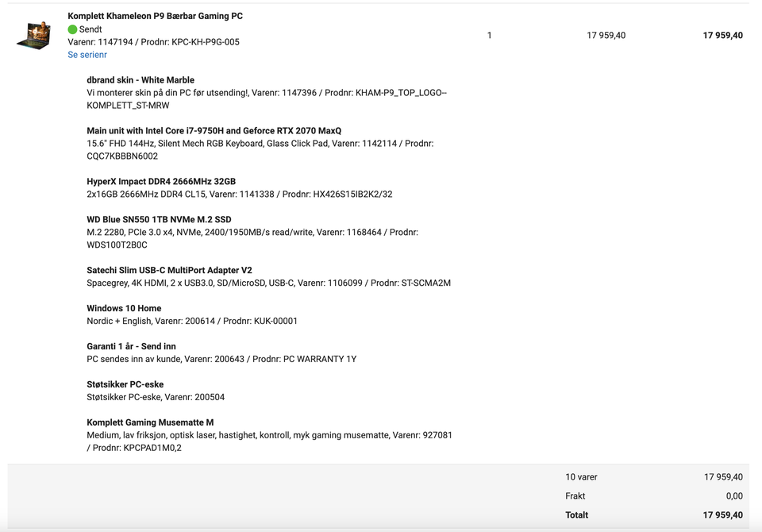Click Satechi Slim USB-C MultiPort Adapter V2
Viewport: 762px width, 532px height.
point(169,270)
